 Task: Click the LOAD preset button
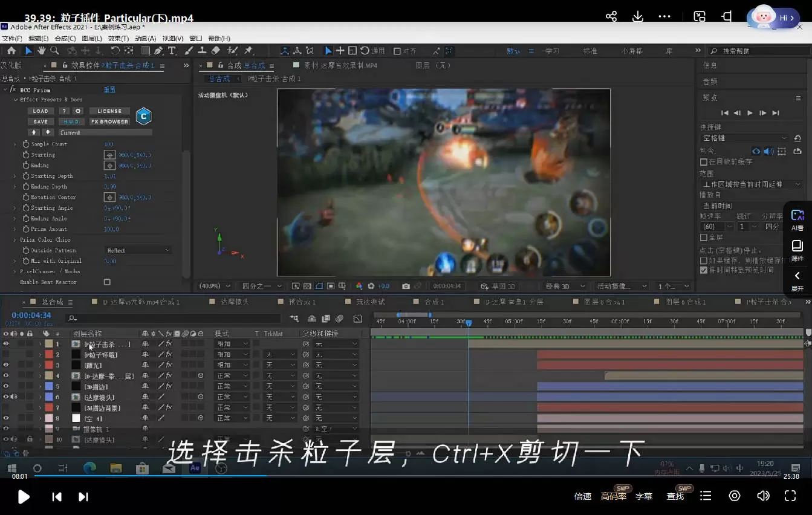(41, 111)
